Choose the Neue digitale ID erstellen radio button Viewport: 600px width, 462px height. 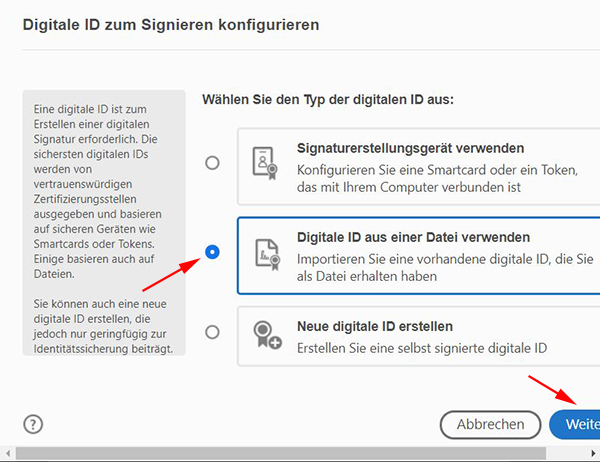pos(212,332)
